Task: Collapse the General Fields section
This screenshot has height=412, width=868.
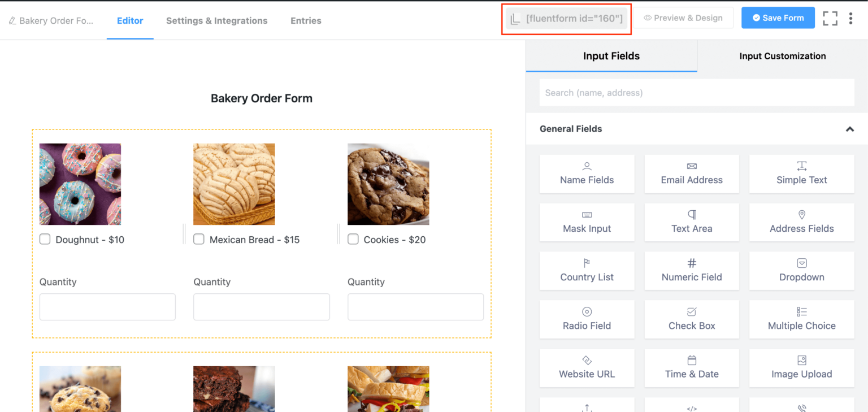Action: click(x=850, y=129)
